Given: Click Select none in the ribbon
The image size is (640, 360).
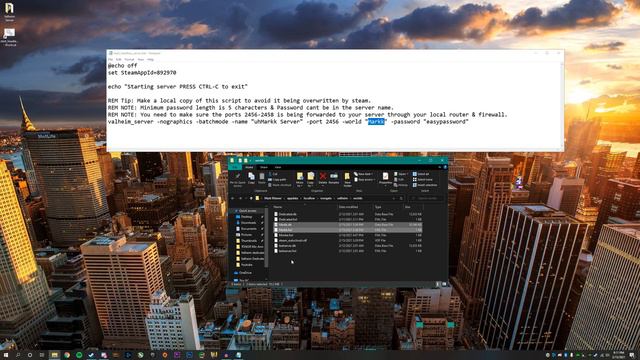Looking at the screenshot, I should pyautogui.click(x=422, y=180).
